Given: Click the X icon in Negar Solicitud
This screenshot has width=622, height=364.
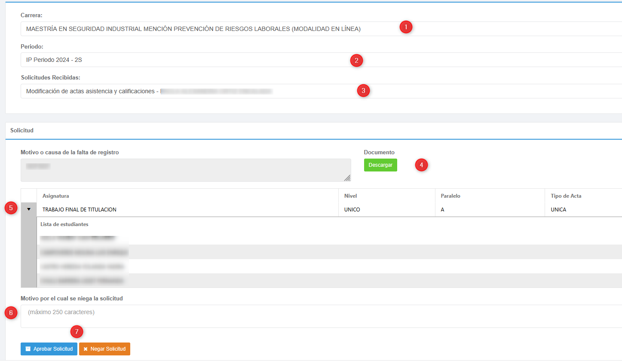Looking at the screenshot, I should (x=86, y=349).
